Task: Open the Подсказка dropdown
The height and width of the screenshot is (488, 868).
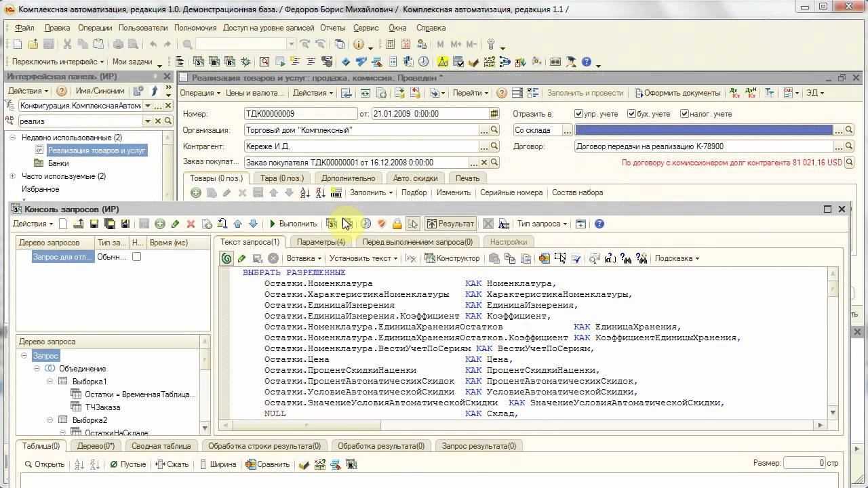Action: pyautogui.click(x=677, y=258)
